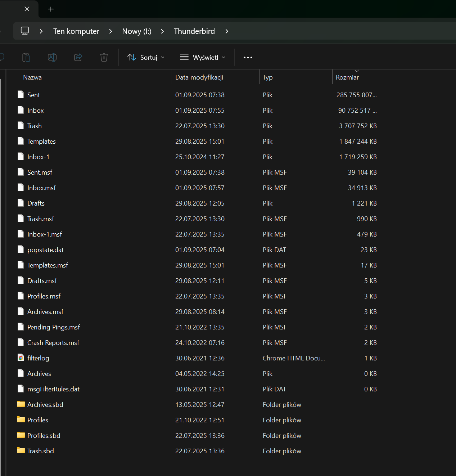Close the current Explorer tab
The image size is (456, 476).
pyautogui.click(x=27, y=9)
